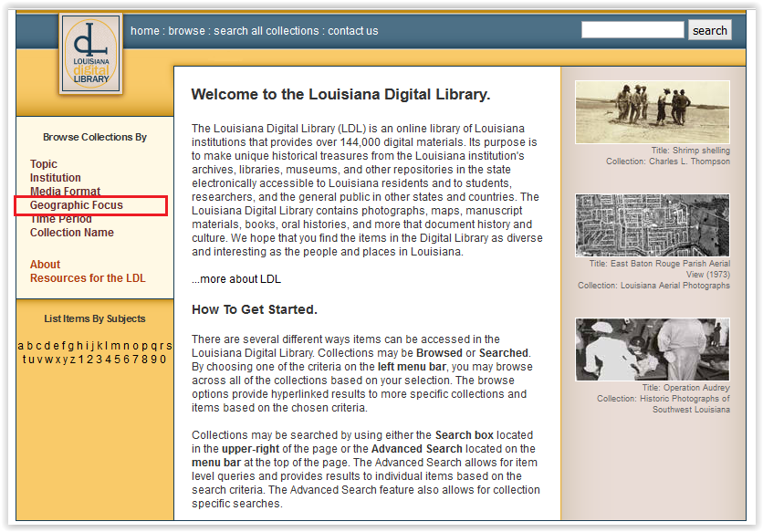List subjects starting with letter c
Image resolution: width=763 pixels, height=532 pixels.
click(x=39, y=346)
